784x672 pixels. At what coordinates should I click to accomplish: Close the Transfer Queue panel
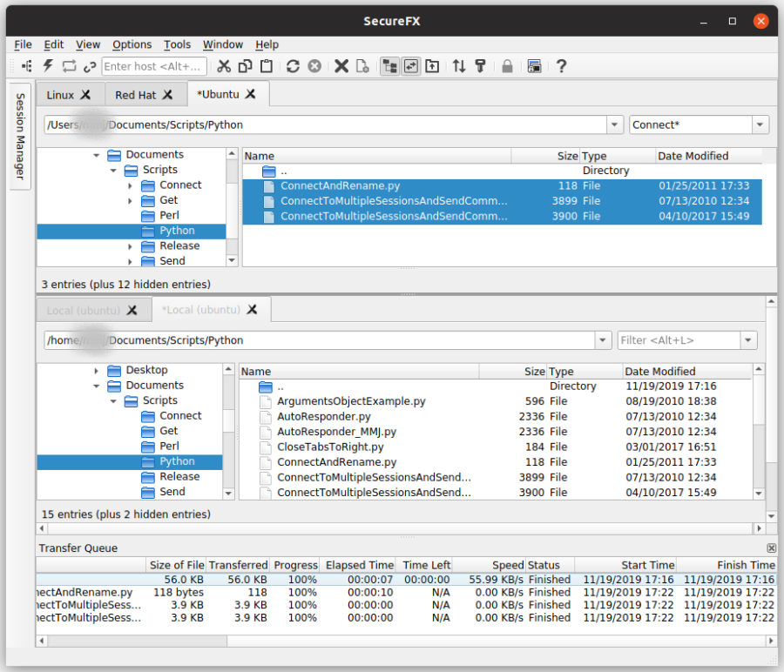(x=772, y=548)
